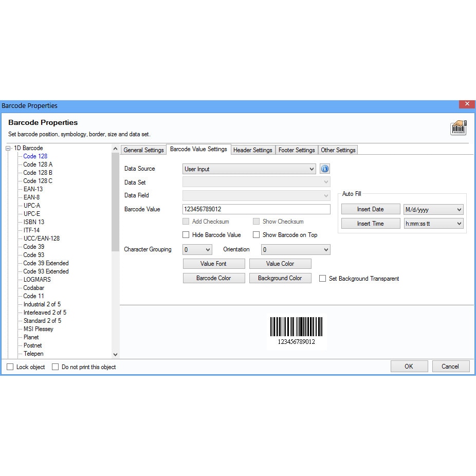
Task: Click the info icon next to Data Source
Action: point(324,169)
